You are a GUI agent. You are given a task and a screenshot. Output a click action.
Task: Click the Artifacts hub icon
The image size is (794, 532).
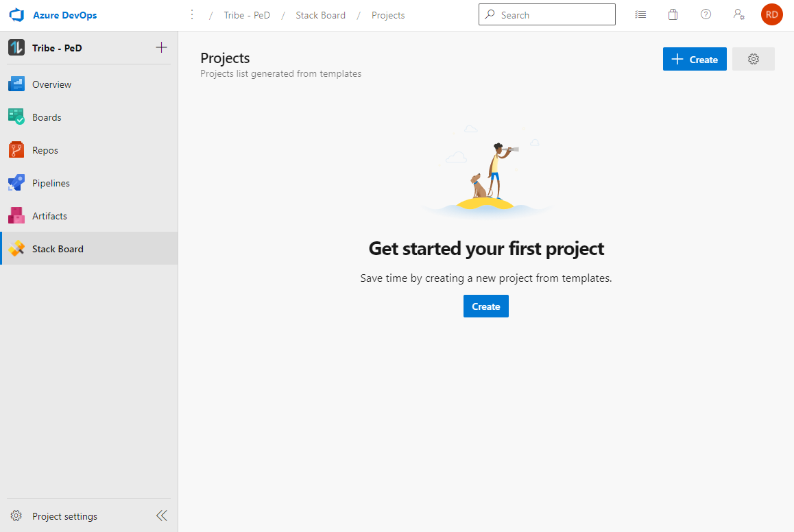(x=16, y=216)
